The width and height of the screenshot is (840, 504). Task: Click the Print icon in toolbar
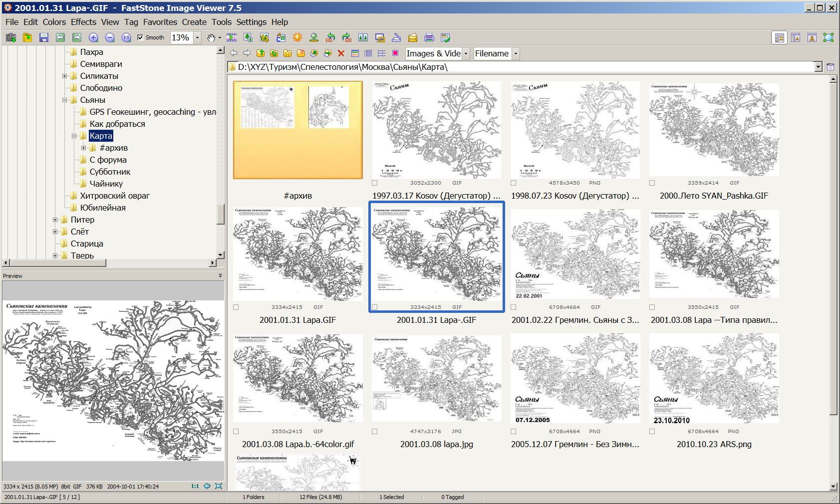[x=429, y=38]
